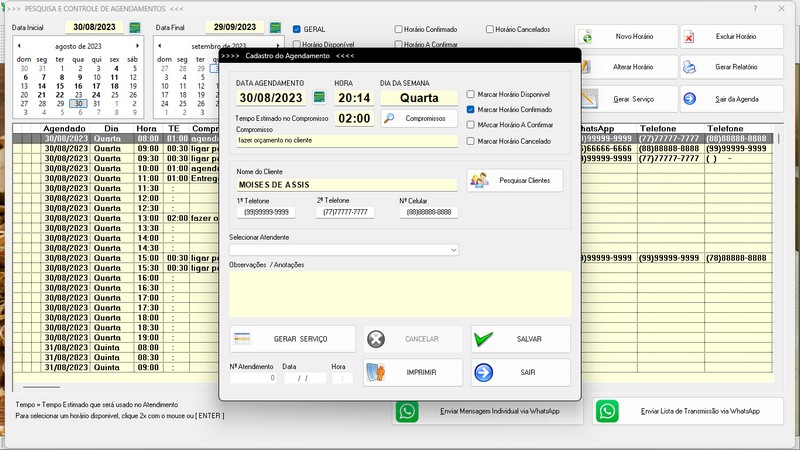Tick Marcar Horário Cancelado checkbox
This screenshot has width=800, height=450.
[x=471, y=141]
